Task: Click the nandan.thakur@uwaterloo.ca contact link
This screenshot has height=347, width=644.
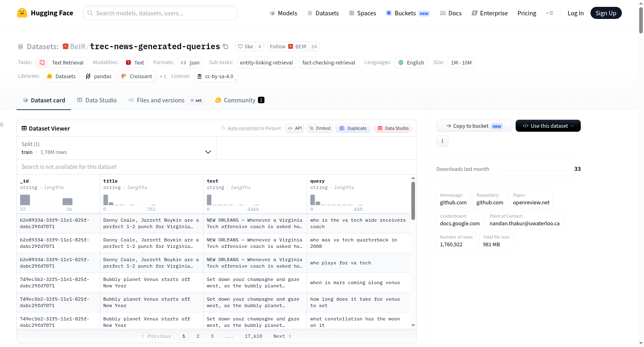Action: tap(524, 220)
